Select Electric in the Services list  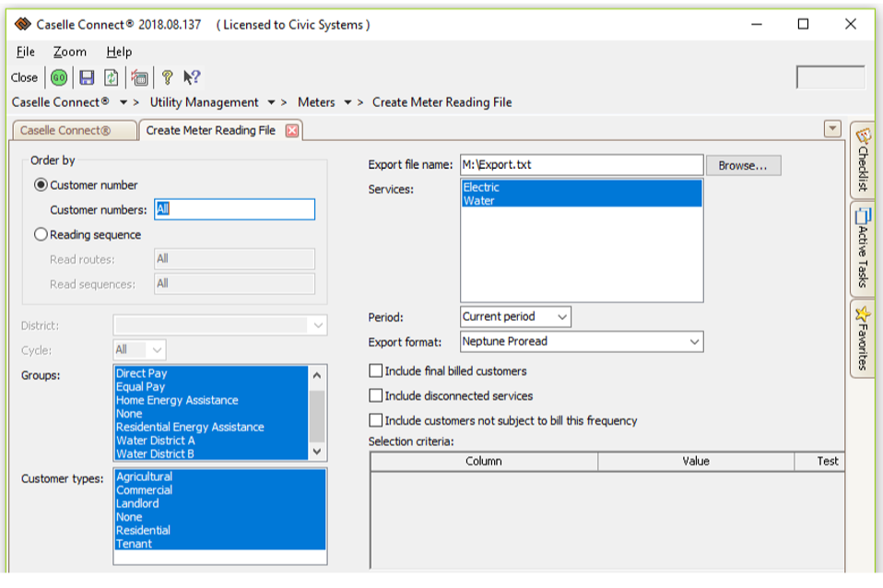[x=582, y=187]
